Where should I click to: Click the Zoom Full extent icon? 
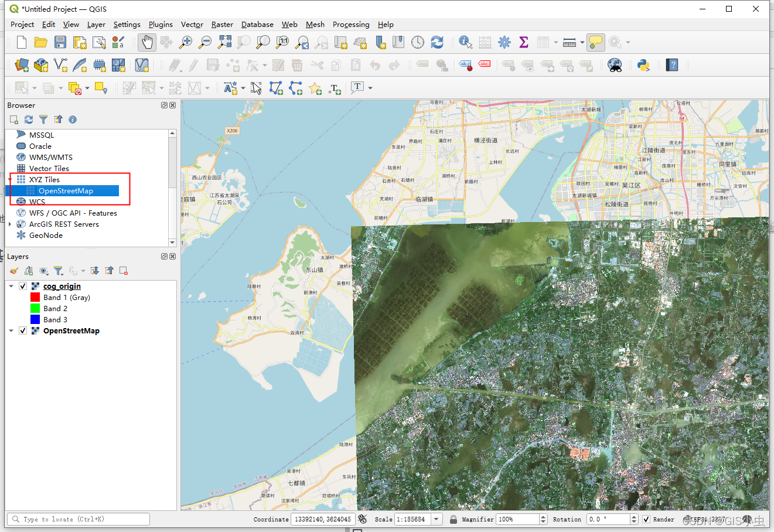pyautogui.click(x=224, y=42)
